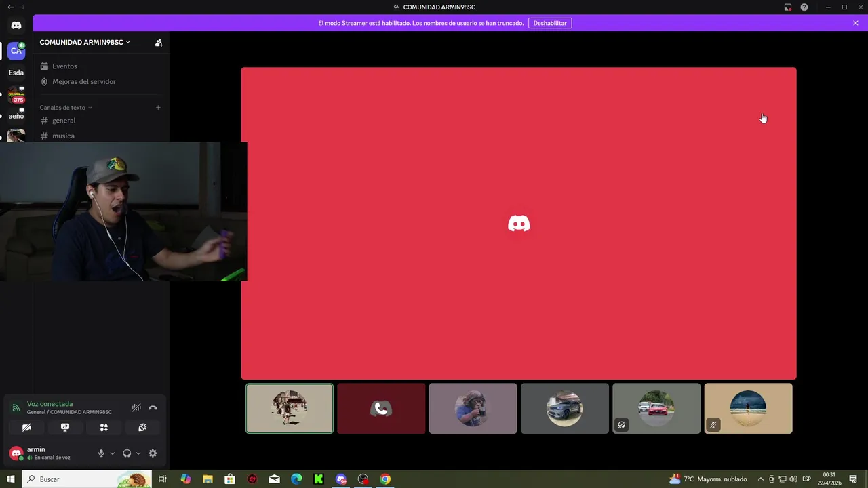Open the Windows Start menu

click(x=11, y=479)
